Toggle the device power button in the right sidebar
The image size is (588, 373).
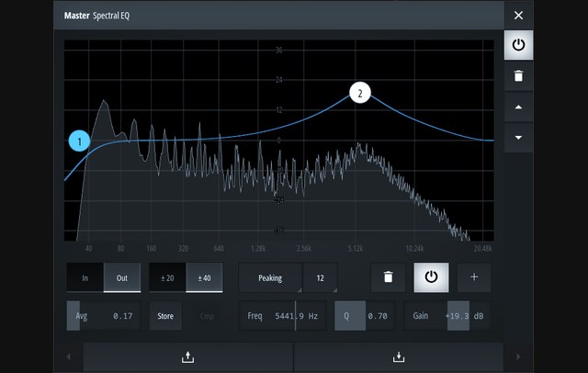click(x=518, y=45)
